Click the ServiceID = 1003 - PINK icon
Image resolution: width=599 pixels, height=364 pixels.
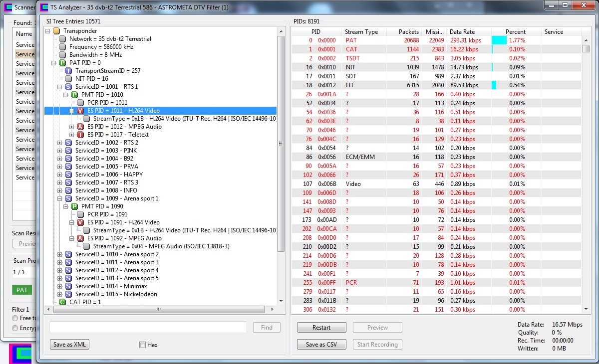pyautogui.click(x=68, y=151)
